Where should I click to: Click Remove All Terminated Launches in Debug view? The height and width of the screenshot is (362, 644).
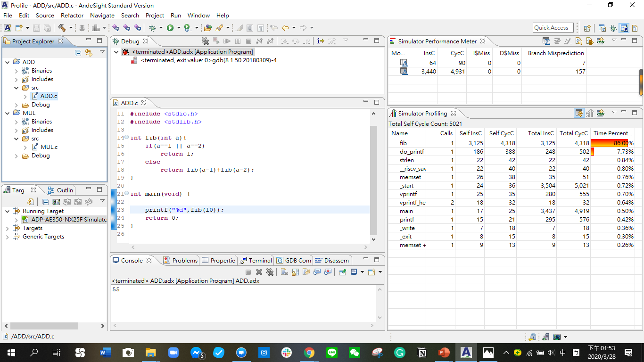[x=205, y=41]
